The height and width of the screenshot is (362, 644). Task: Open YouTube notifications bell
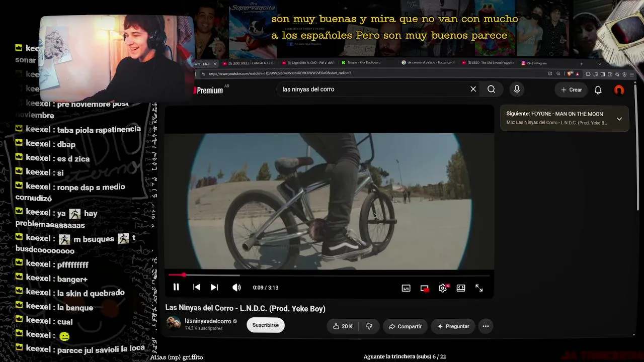tap(598, 90)
